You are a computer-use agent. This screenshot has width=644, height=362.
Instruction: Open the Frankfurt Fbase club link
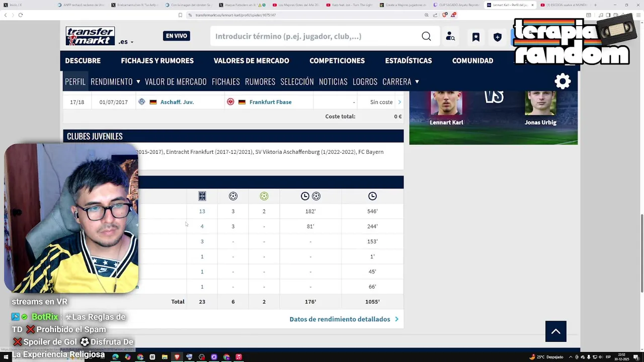point(270,102)
